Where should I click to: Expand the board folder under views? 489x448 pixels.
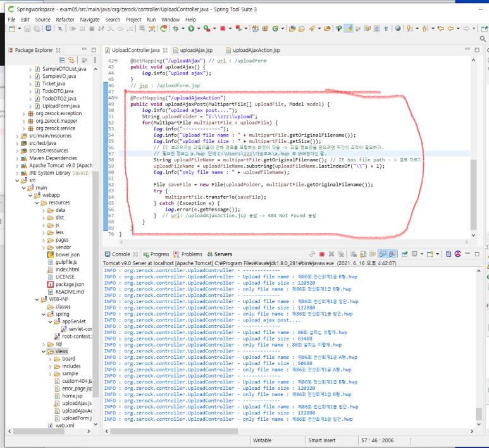tap(50, 359)
